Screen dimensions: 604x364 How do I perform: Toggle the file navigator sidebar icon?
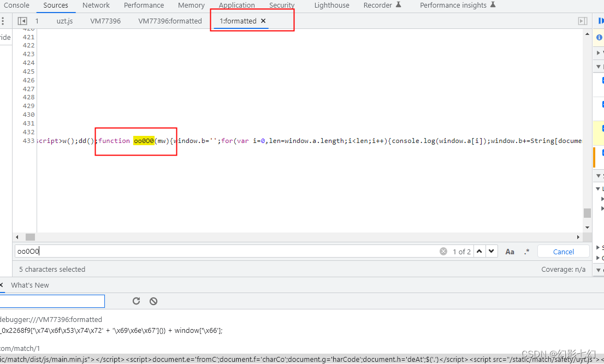[22, 21]
